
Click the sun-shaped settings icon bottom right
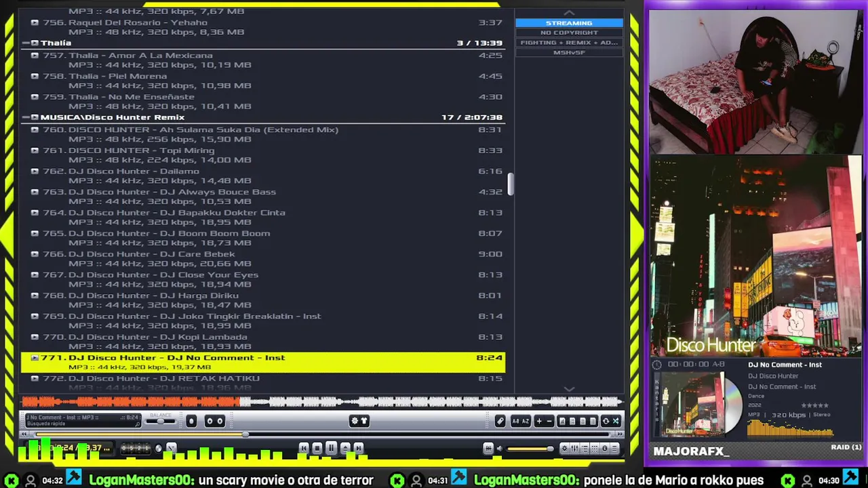coord(564,448)
